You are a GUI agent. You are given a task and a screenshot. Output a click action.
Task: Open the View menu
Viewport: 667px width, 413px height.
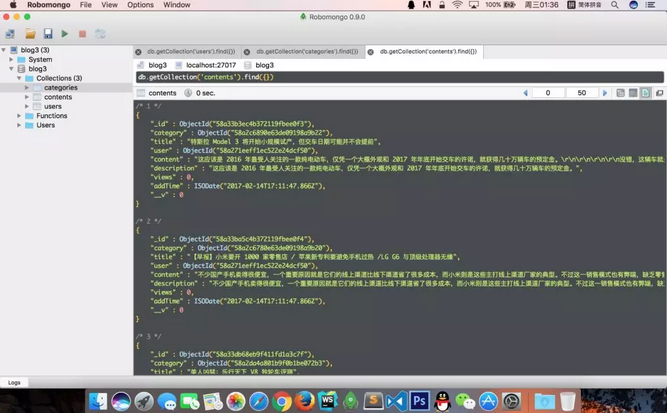tap(109, 5)
